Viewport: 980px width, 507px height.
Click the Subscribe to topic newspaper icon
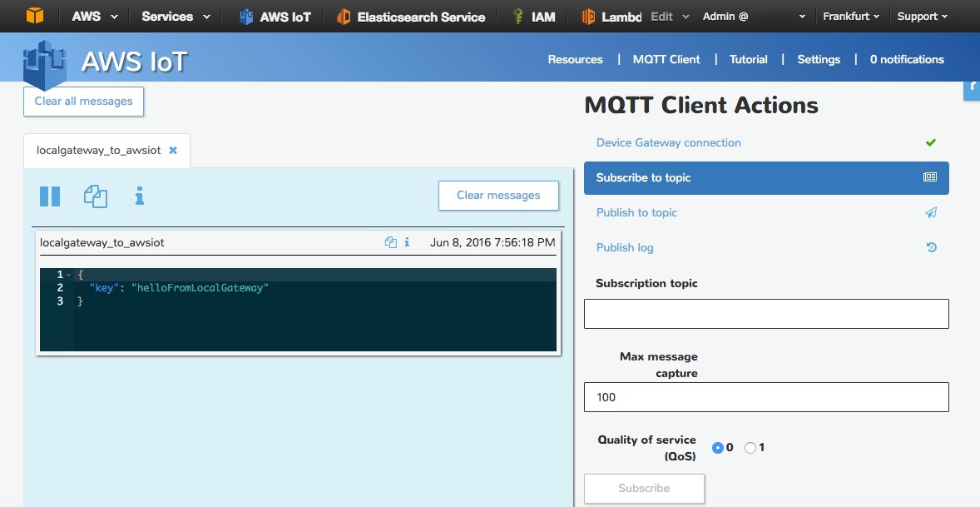coord(930,177)
